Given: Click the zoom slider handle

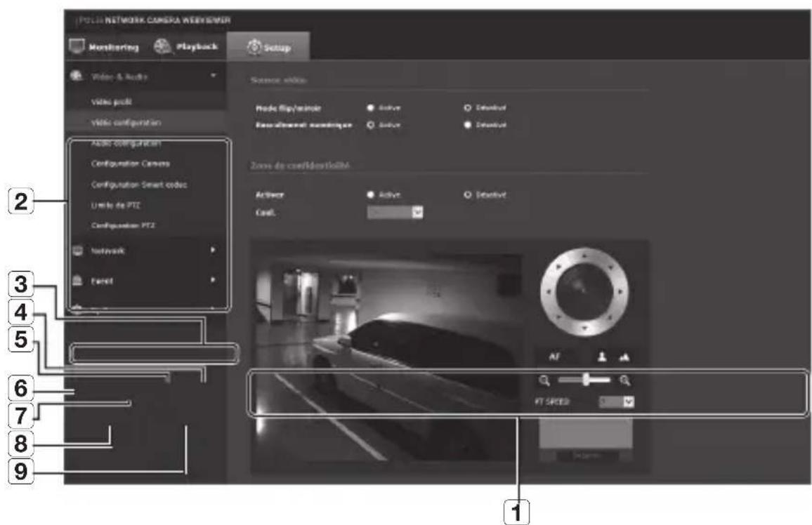Looking at the screenshot, I should pyautogui.click(x=584, y=380).
